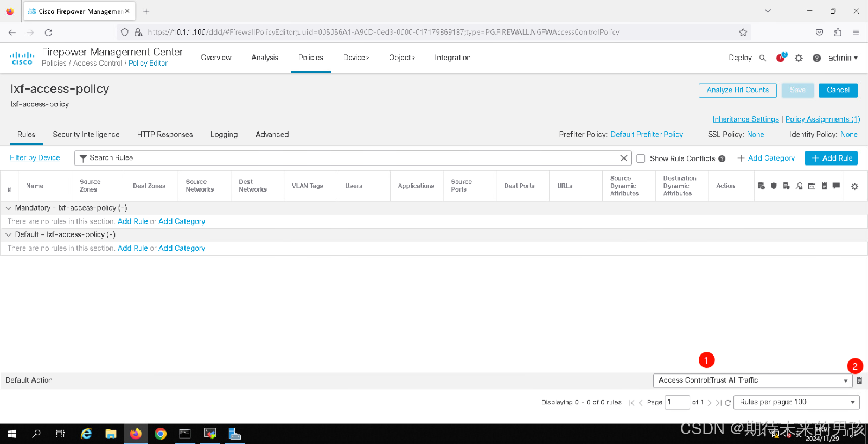868x444 pixels.
Task: Click the Identity Policy None link
Action: pos(849,135)
